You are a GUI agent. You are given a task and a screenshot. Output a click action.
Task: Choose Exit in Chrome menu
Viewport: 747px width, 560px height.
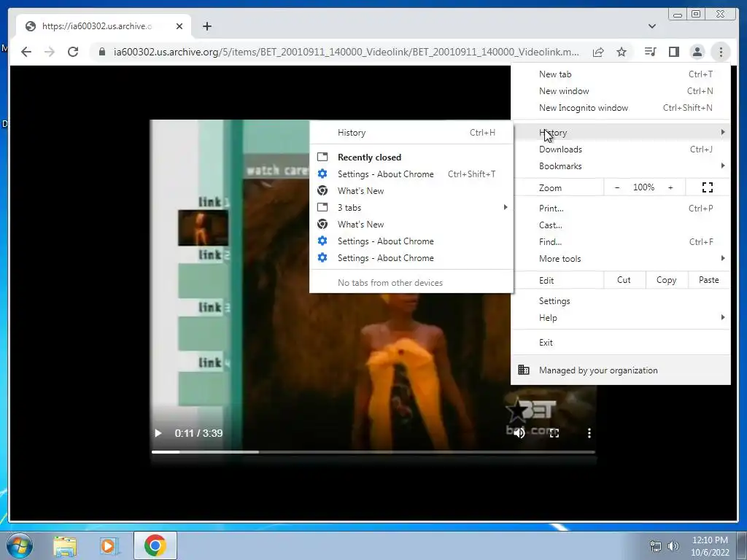point(621,343)
